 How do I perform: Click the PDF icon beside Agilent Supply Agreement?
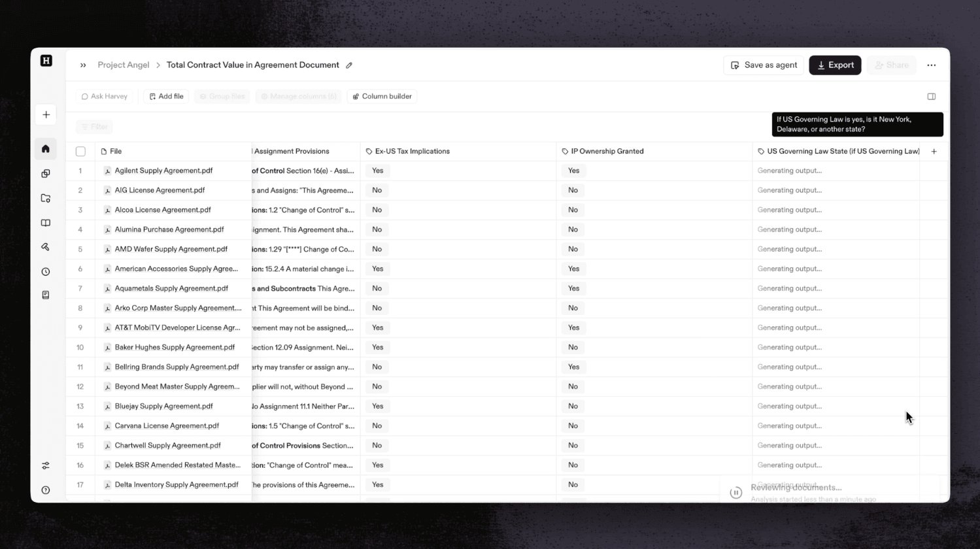[x=107, y=171]
